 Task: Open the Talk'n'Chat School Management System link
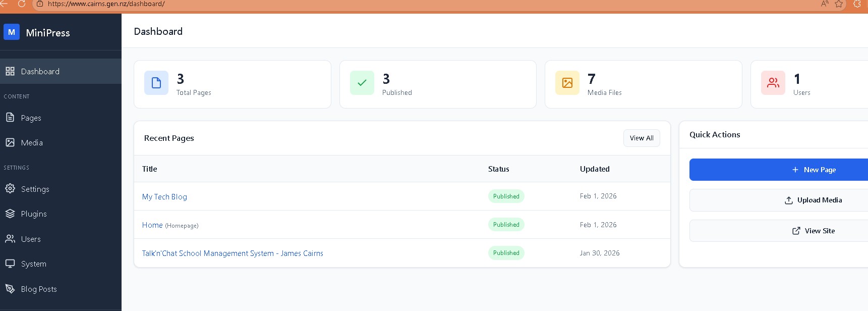coord(233,253)
